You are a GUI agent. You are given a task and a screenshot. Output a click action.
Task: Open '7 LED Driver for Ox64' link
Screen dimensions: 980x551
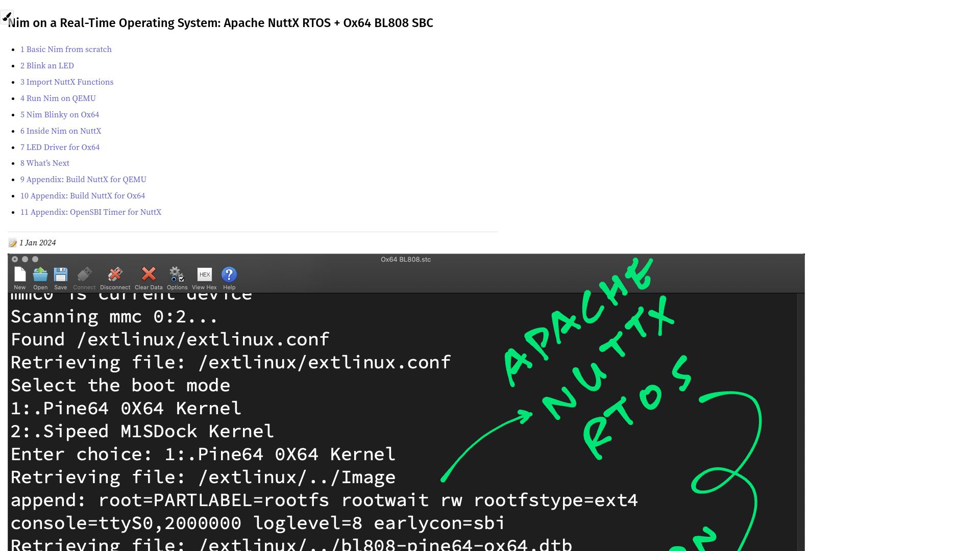(x=60, y=147)
